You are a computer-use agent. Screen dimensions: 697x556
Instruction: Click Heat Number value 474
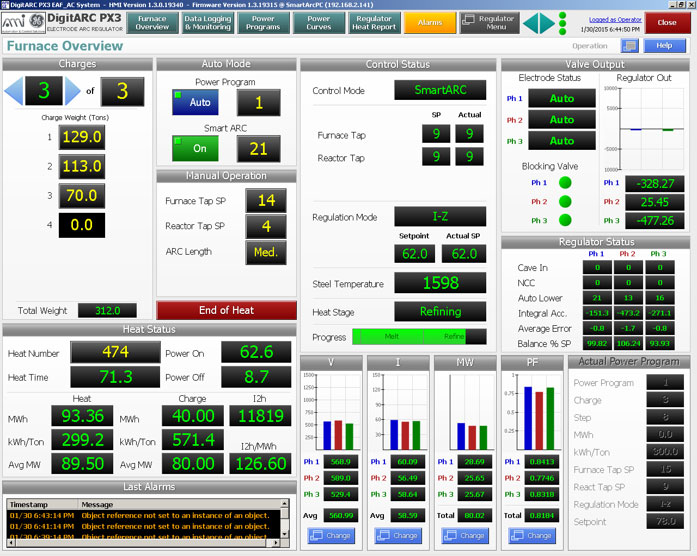tap(115, 352)
